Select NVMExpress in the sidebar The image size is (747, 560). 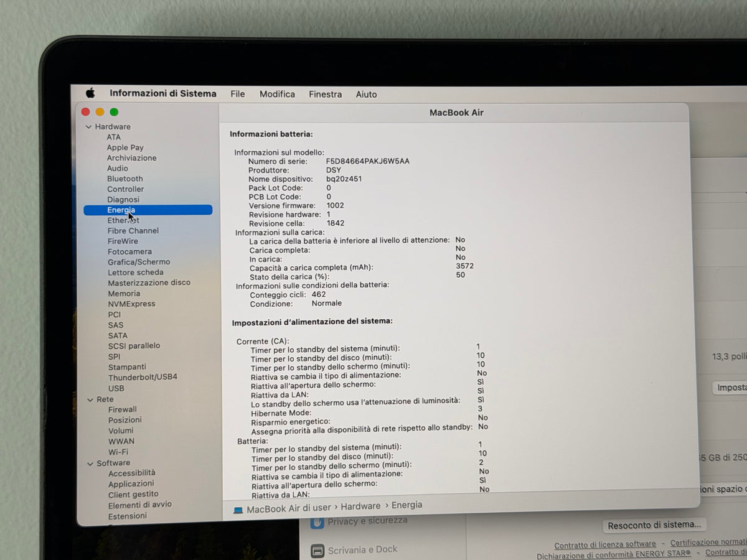coord(132,304)
